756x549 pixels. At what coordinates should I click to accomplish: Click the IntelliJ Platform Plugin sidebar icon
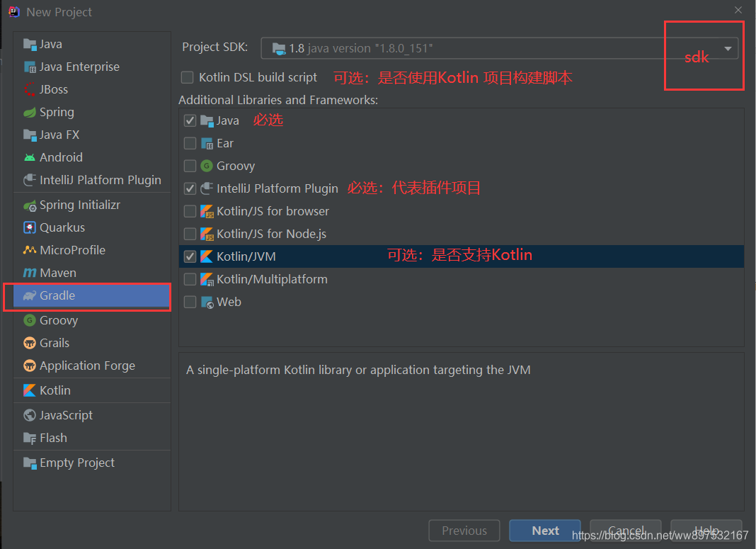point(30,181)
